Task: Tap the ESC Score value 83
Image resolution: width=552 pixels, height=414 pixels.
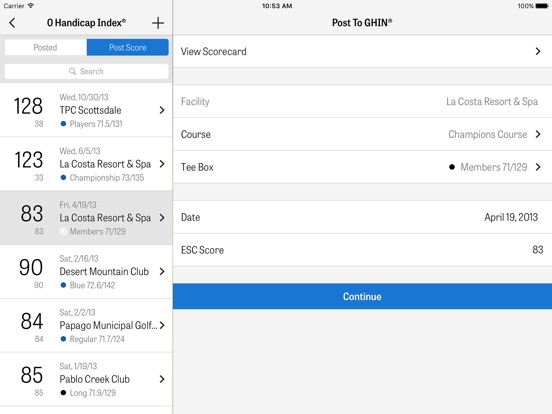Action: coord(537,250)
